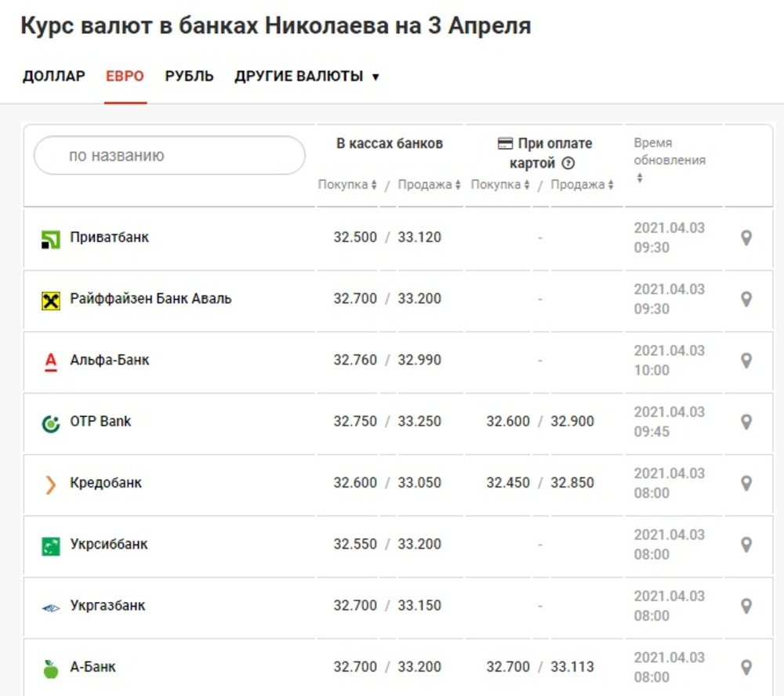784x696 pixels.
Task: Open the Укрсиббанк link
Action: [109, 544]
